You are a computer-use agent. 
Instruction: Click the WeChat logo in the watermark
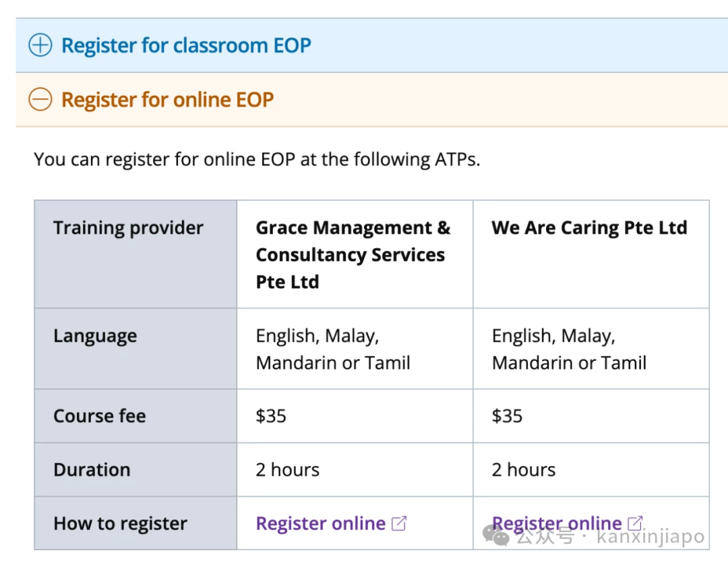(x=495, y=535)
